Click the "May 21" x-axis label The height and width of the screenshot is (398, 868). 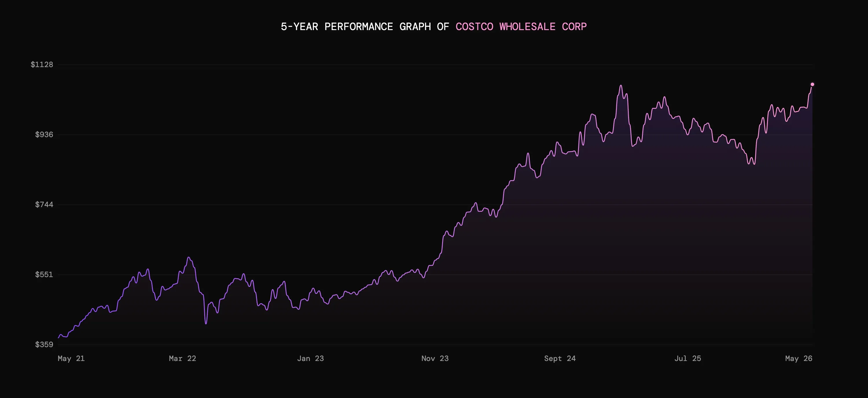tap(71, 359)
